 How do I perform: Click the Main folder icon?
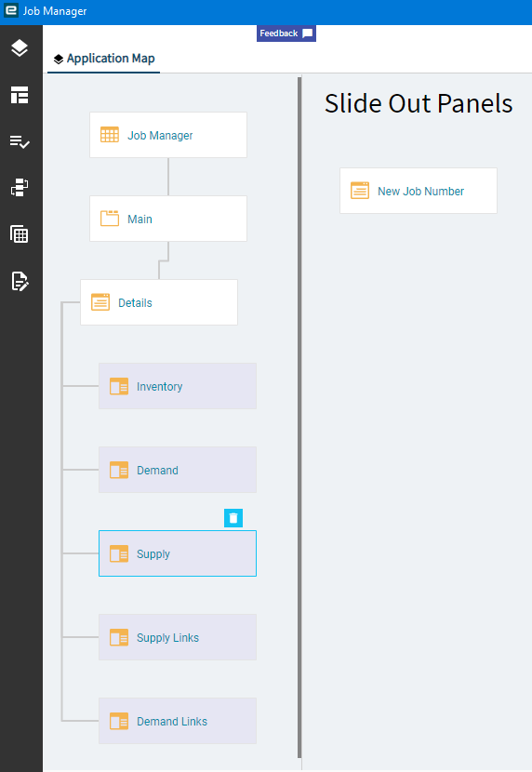(x=110, y=219)
